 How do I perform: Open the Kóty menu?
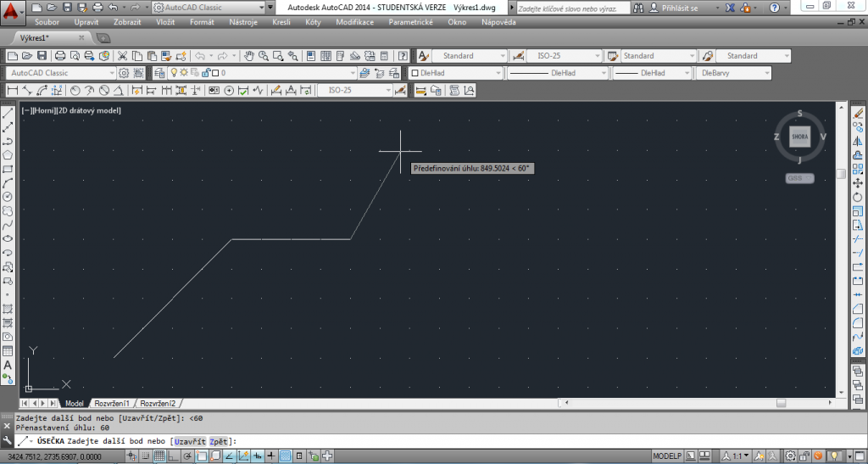tap(313, 22)
